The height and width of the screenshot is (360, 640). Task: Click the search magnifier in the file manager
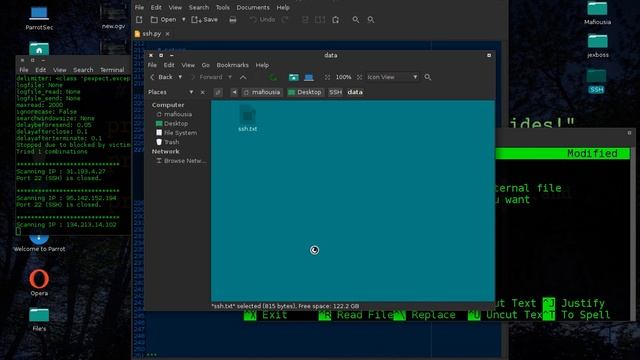(427, 77)
